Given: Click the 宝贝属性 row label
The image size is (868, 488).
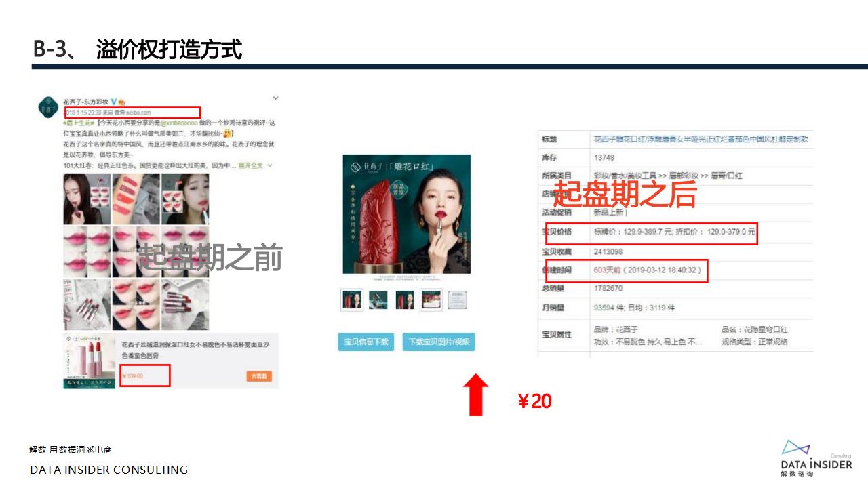Looking at the screenshot, I should point(557,335).
